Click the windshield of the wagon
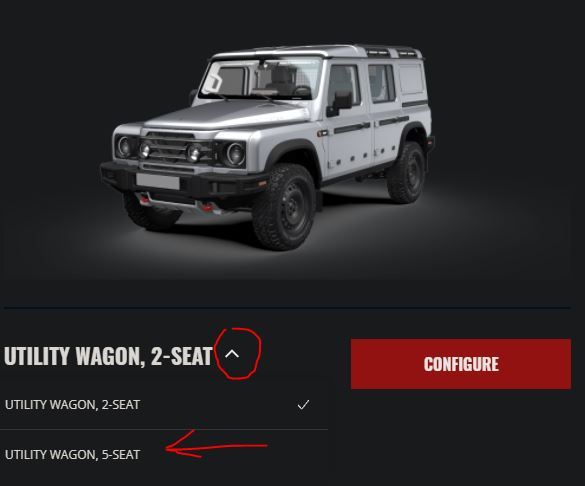Viewport: 585px width, 486px height. click(261, 79)
